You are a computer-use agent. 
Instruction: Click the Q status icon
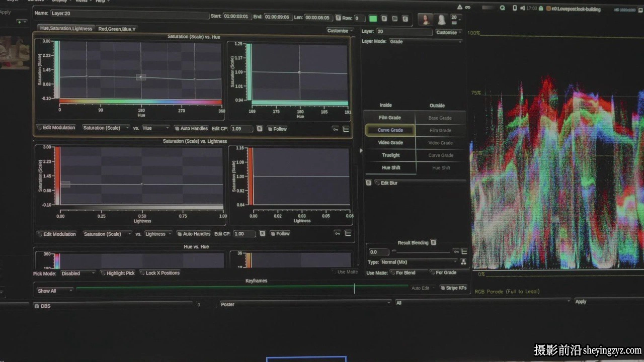pyautogui.click(x=502, y=8)
